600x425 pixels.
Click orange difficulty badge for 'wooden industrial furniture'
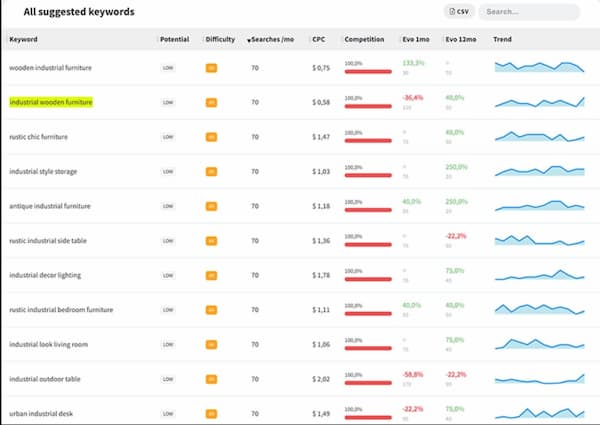click(x=211, y=68)
